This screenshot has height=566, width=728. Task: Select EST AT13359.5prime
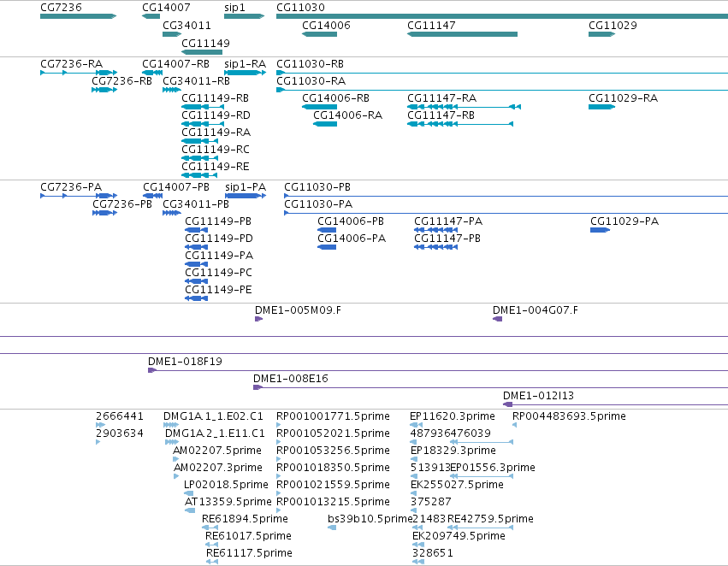[x=228, y=502]
